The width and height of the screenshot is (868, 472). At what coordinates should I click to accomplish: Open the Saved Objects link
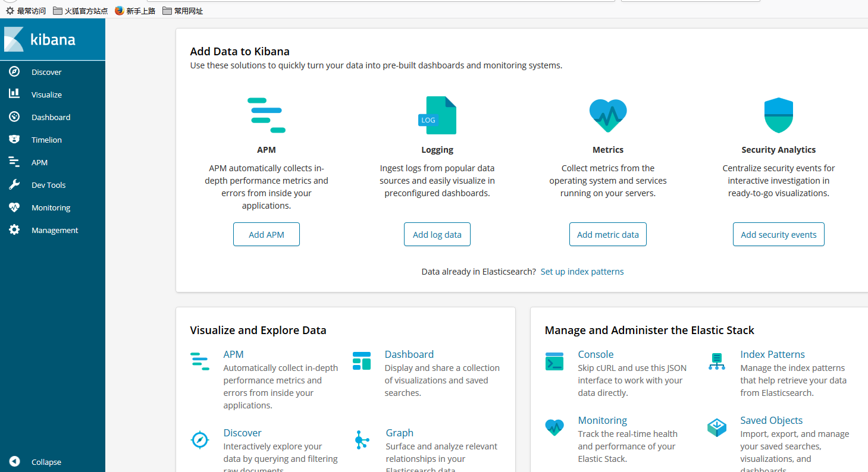pyautogui.click(x=772, y=420)
